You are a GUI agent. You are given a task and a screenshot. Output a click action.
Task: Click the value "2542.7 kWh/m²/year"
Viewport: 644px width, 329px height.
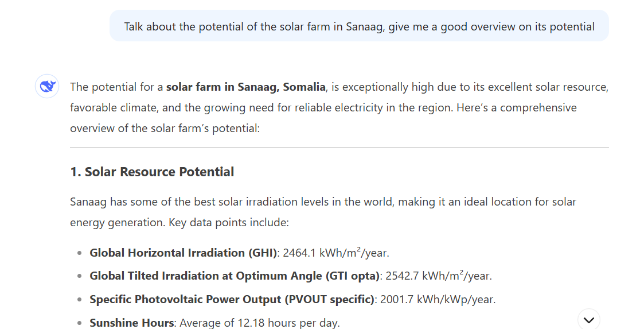438,276
